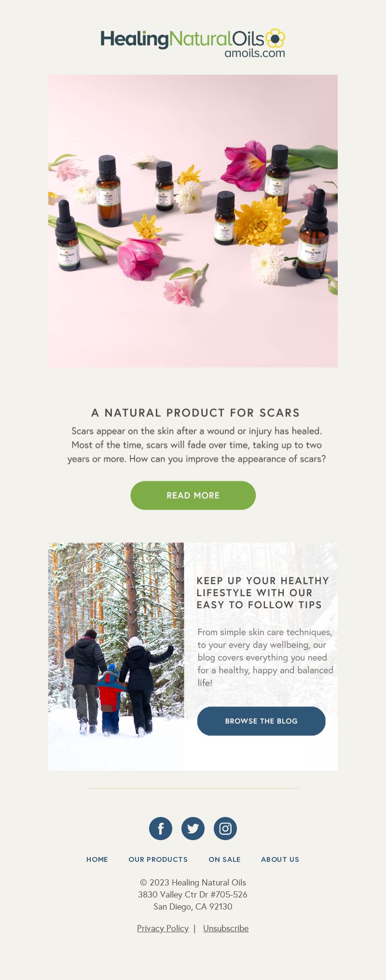
Task: Click the essential oil bottles product image
Action: tap(193, 221)
